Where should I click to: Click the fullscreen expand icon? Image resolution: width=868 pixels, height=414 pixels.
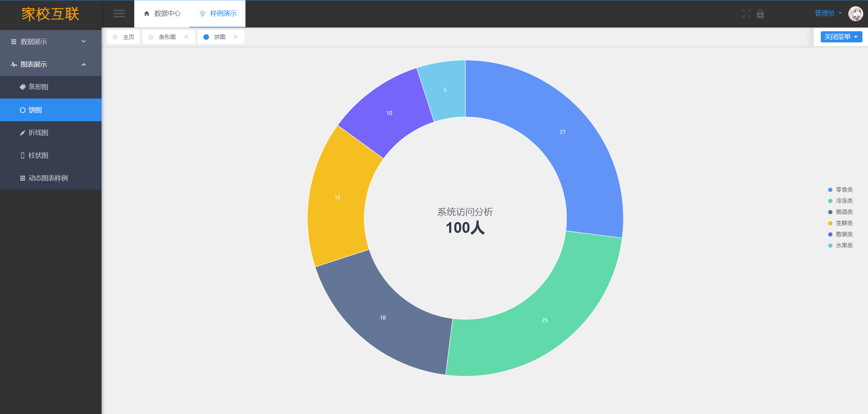(x=746, y=14)
